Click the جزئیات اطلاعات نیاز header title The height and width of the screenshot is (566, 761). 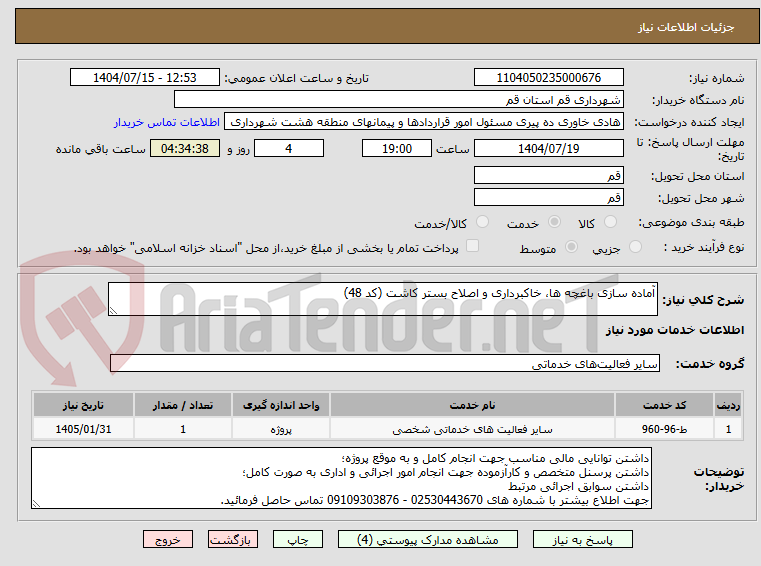click(x=685, y=27)
